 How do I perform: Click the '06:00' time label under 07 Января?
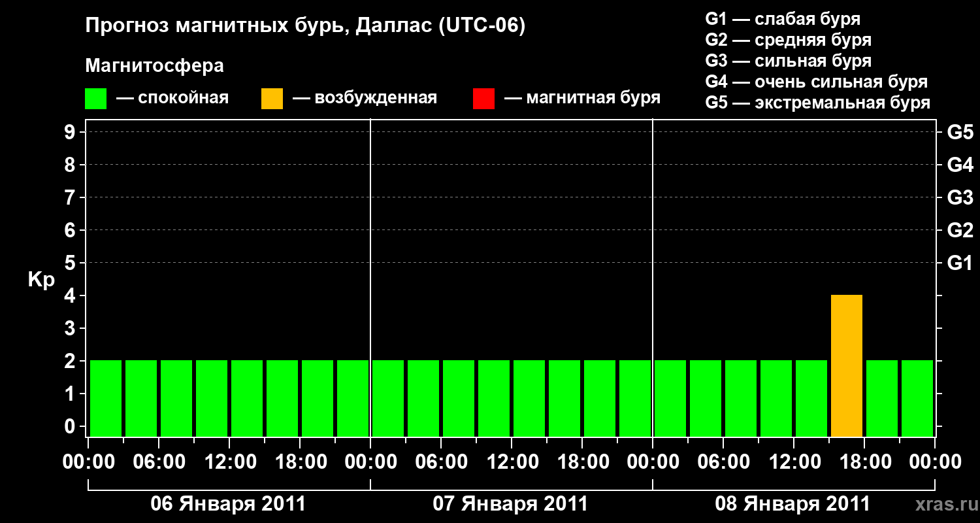click(x=441, y=462)
